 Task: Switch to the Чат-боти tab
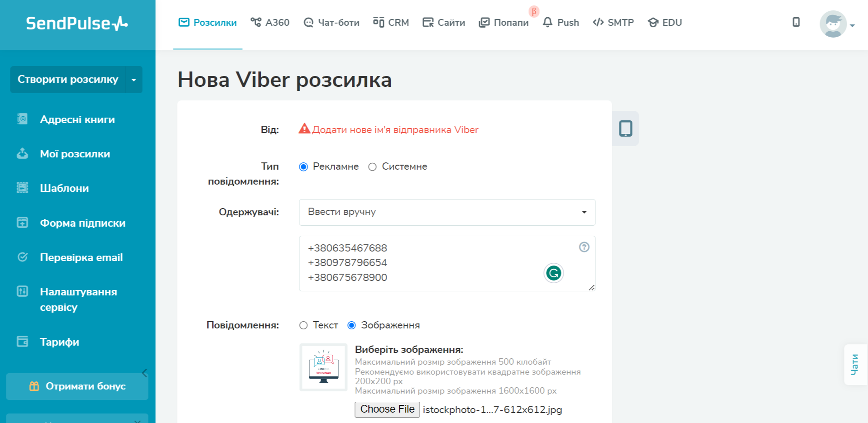click(331, 23)
